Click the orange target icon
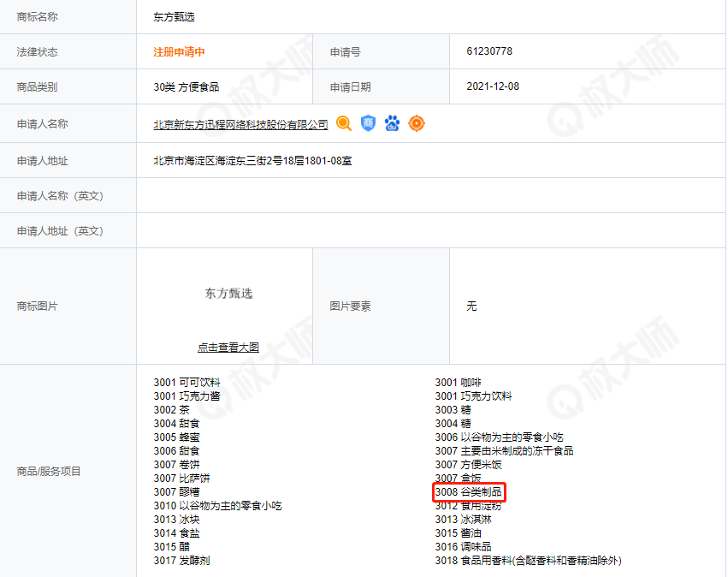This screenshot has height=577, width=728. 417,123
